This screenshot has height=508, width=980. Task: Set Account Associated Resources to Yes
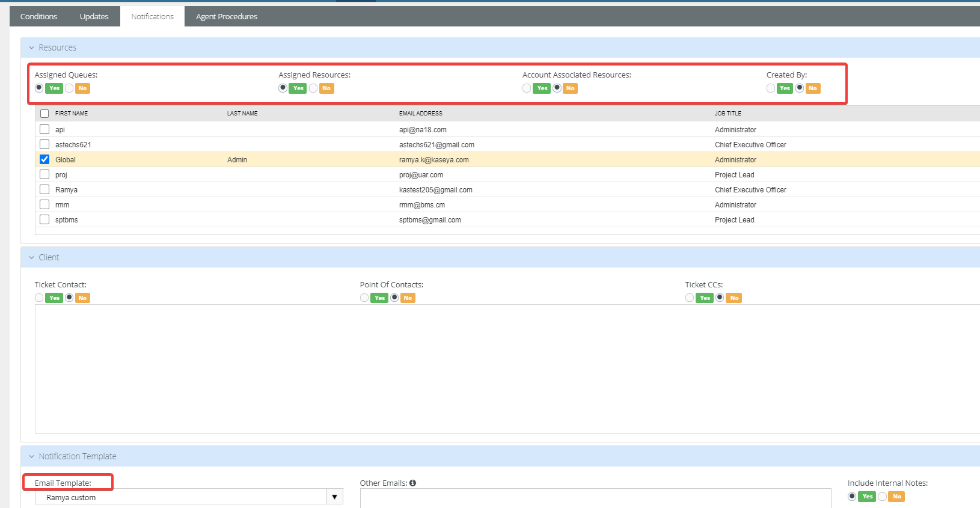pyautogui.click(x=527, y=88)
